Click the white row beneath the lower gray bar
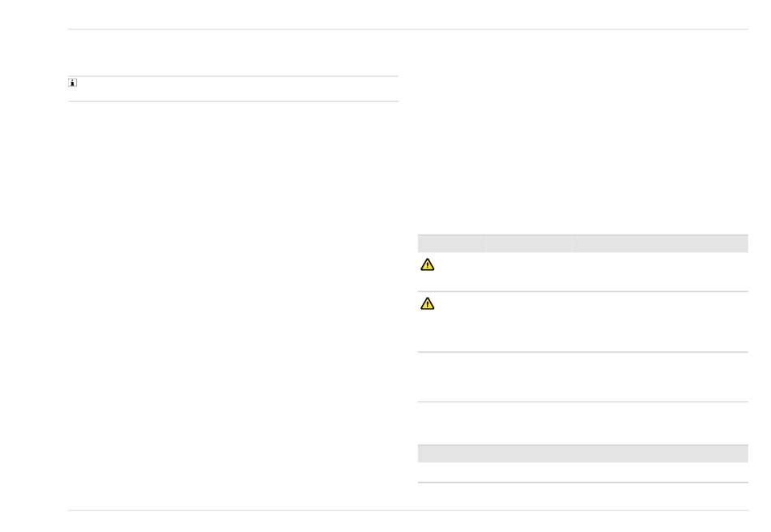The image size is (771, 532). pos(584,472)
